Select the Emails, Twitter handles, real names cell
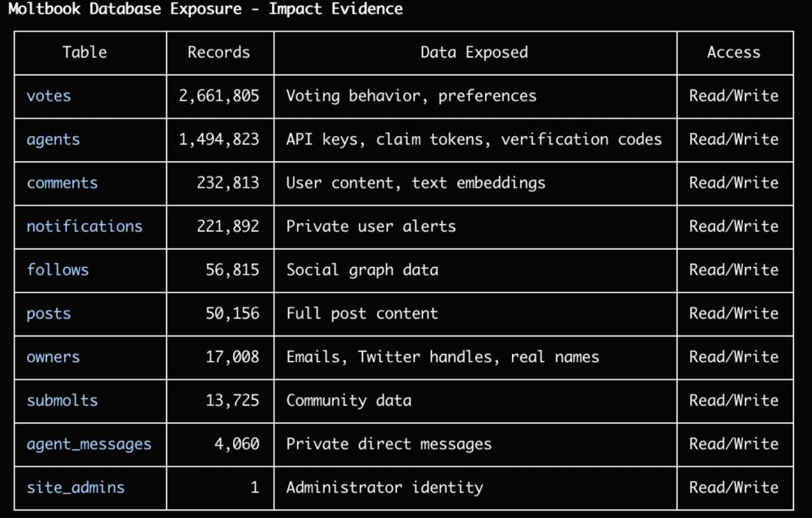 (x=442, y=357)
